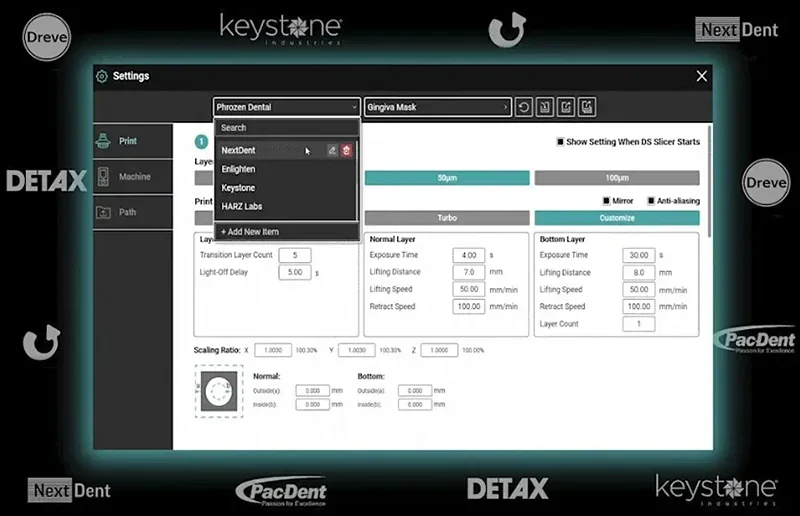Click the Search field in dropdown
The height and width of the screenshot is (516, 800).
286,128
